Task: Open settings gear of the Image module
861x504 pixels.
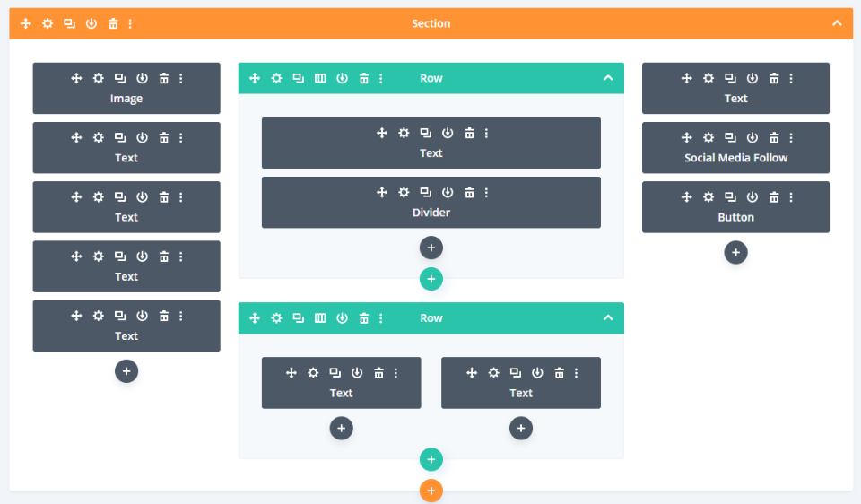Action: pyautogui.click(x=99, y=79)
